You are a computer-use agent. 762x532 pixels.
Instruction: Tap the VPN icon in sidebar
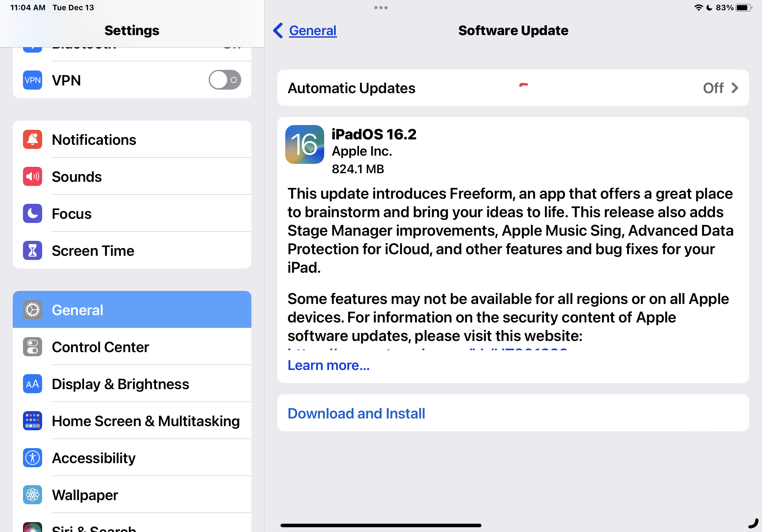click(33, 80)
